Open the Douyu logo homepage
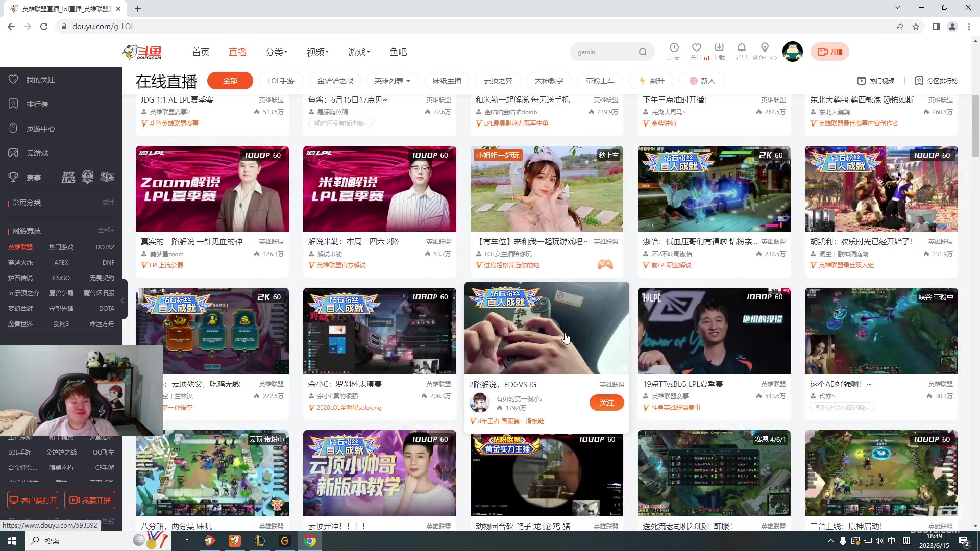980x551 pixels. click(142, 52)
